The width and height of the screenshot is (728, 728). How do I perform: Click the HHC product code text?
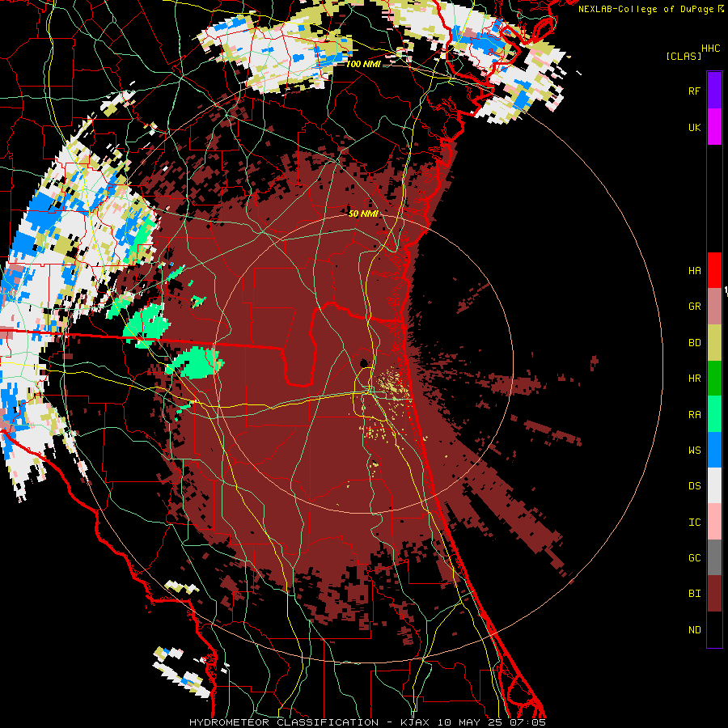pyautogui.click(x=710, y=49)
